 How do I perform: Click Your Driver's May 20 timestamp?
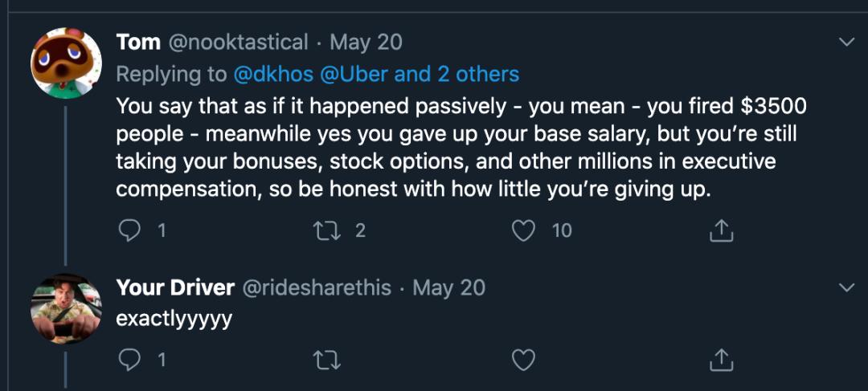click(x=448, y=287)
